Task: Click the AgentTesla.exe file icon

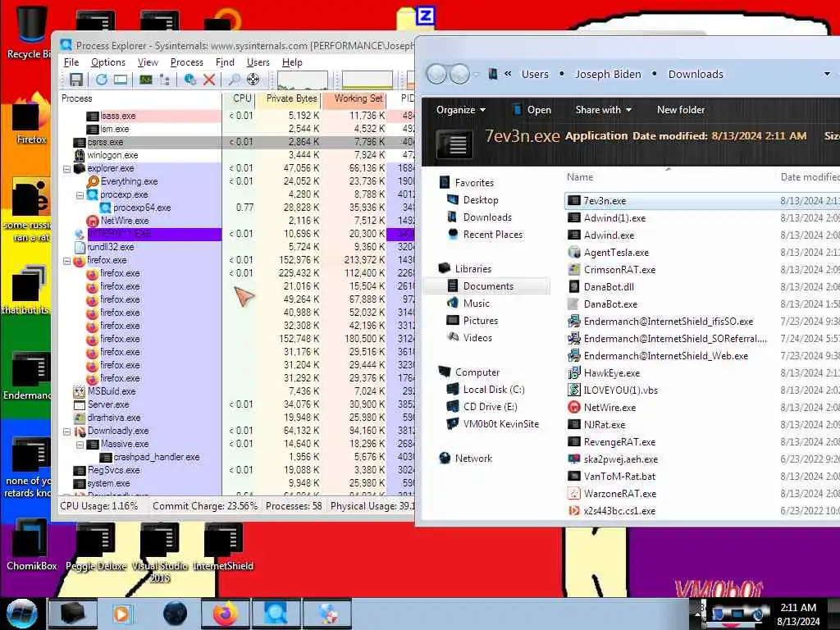Action: [573, 252]
